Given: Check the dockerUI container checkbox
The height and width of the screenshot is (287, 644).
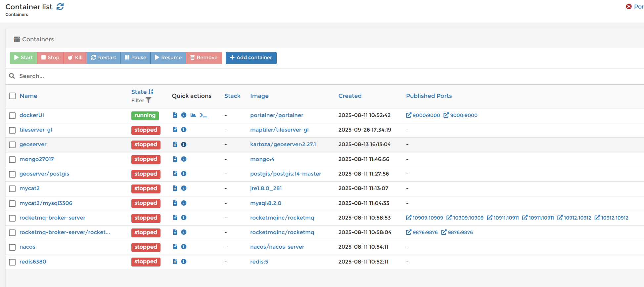Looking at the screenshot, I should (12, 115).
